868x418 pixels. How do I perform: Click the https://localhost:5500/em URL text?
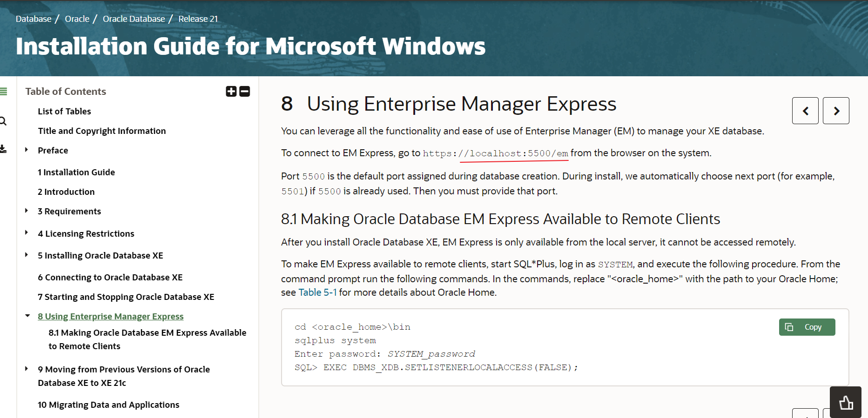[x=495, y=153]
